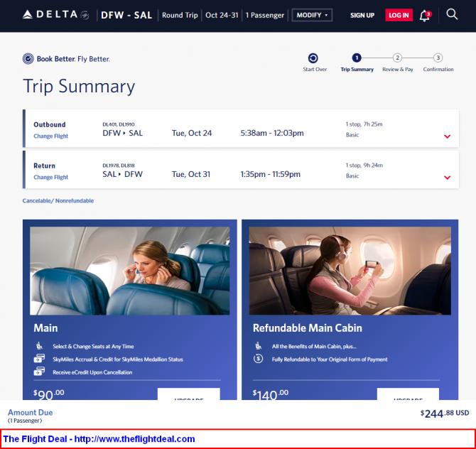Click the seat icon under Main
Image resolution: width=476 pixels, height=449 pixels.
point(40,346)
